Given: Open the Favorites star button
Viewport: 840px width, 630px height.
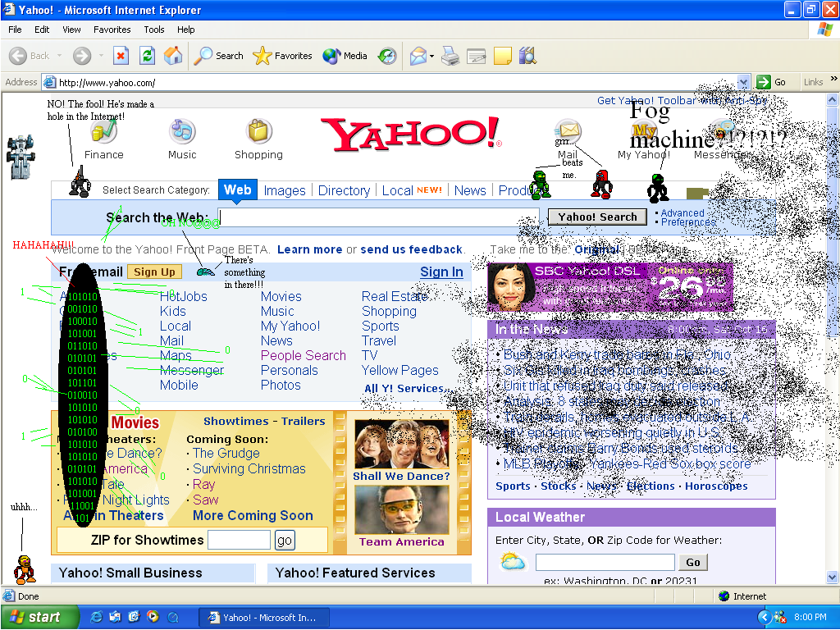Looking at the screenshot, I should point(282,56).
